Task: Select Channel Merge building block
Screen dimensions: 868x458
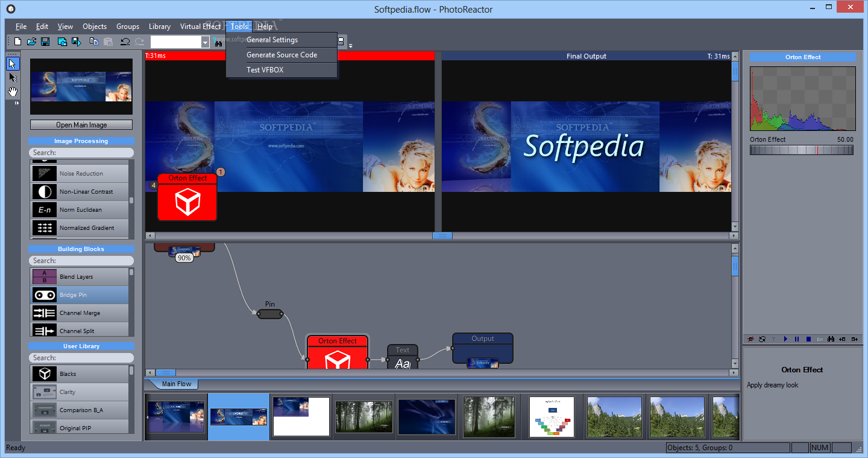Action: [x=80, y=313]
